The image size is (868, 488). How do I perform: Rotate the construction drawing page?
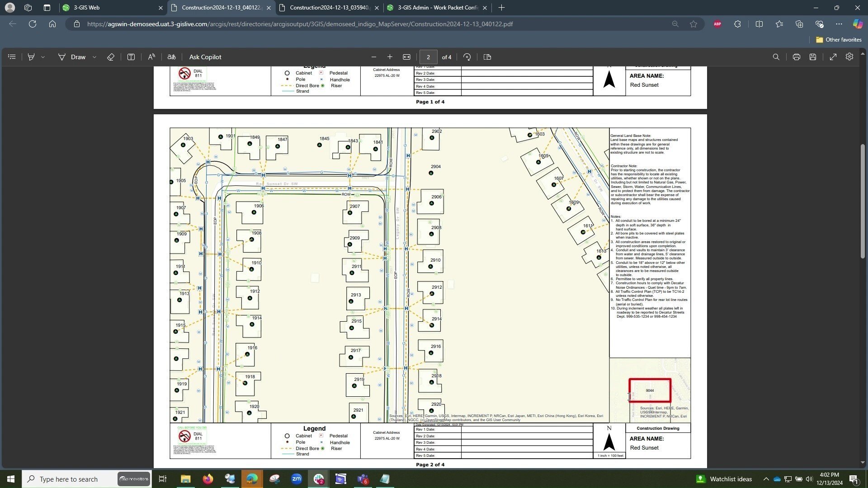[467, 56]
